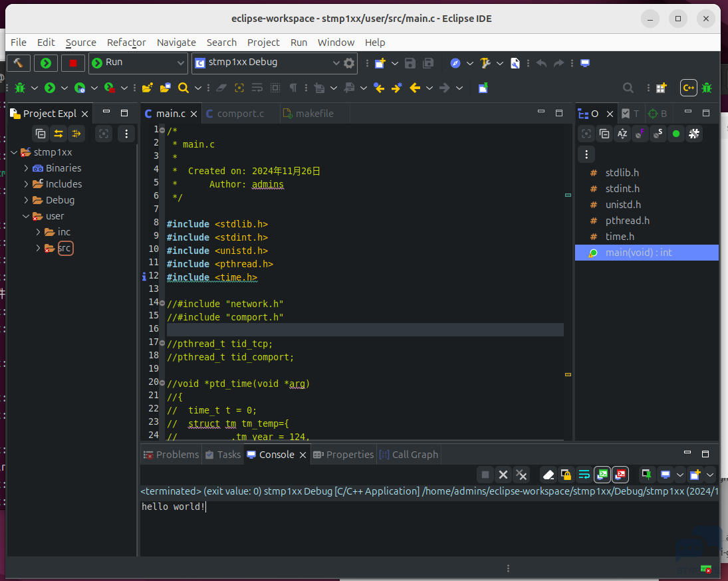The image size is (728, 581).
Task: Open launch configuration settings gear
Action: [x=349, y=62]
